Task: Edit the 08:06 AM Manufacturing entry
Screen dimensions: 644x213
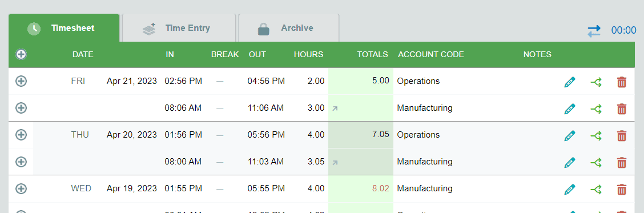Action: [x=570, y=109]
